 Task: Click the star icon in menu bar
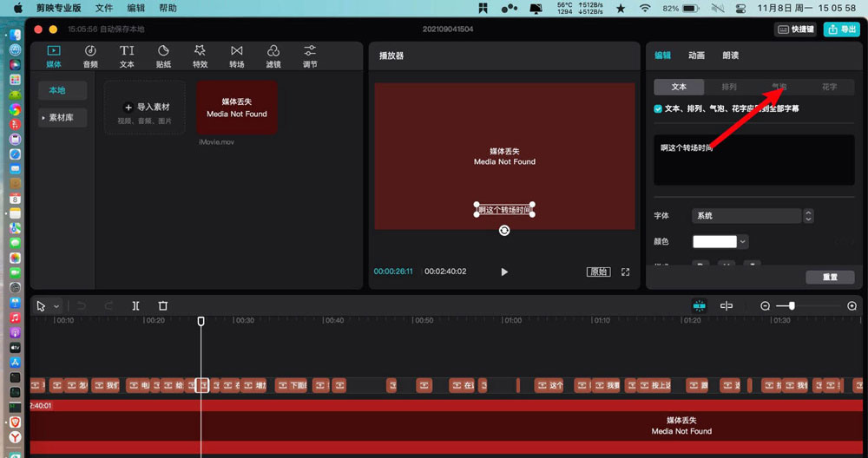pos(621,9)
